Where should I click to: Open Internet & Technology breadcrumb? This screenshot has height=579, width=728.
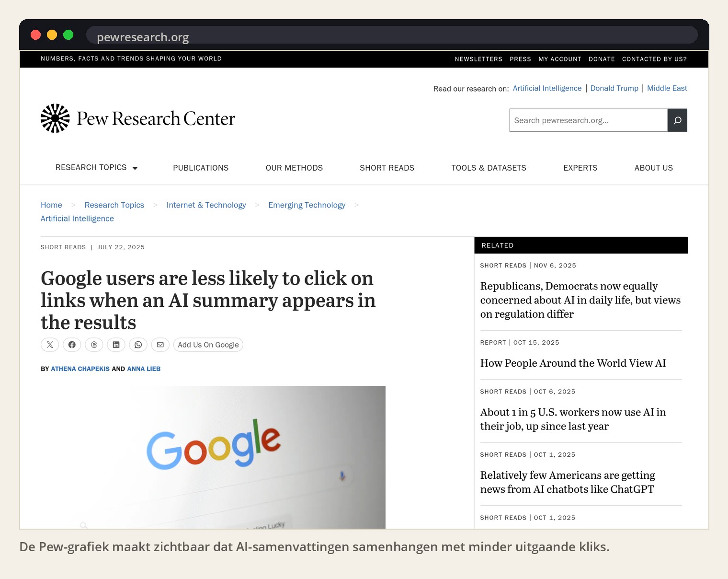(206, 205)
